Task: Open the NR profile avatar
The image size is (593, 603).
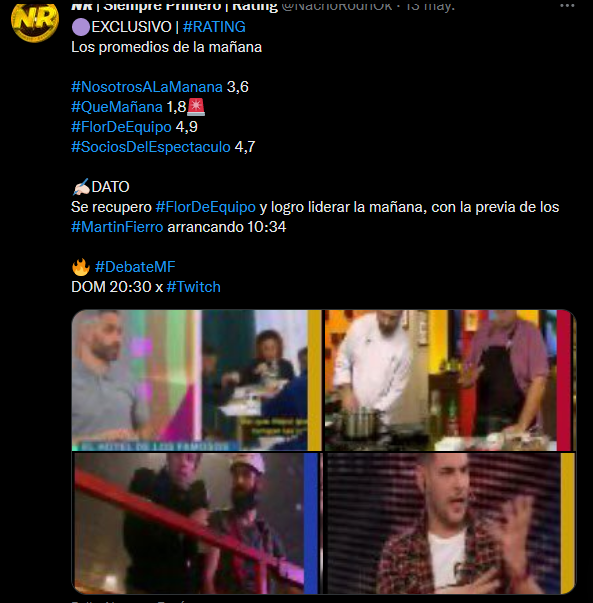Action: (35, 20)
